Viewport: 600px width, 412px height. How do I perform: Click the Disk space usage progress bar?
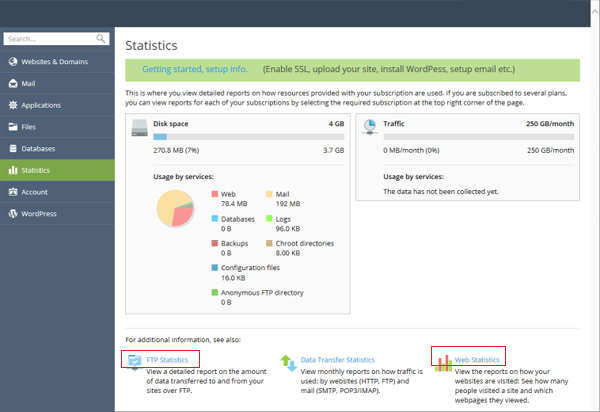(x=247, y=136)
